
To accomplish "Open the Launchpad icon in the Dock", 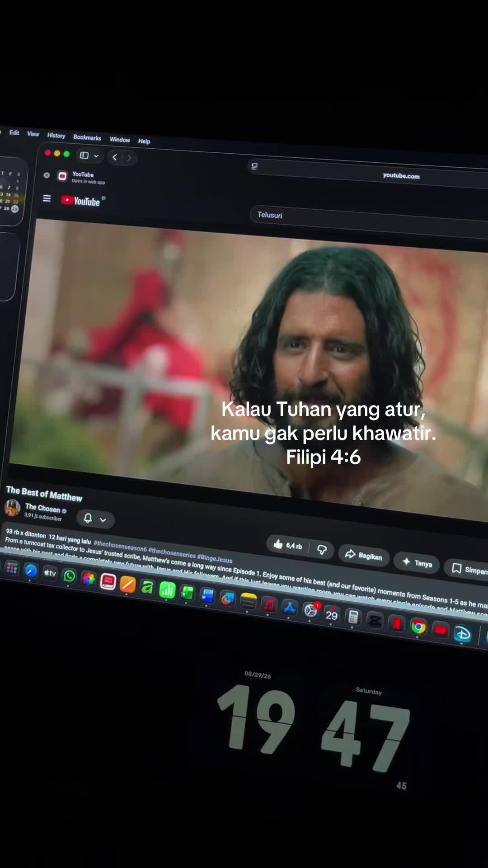I will point(12,569).
